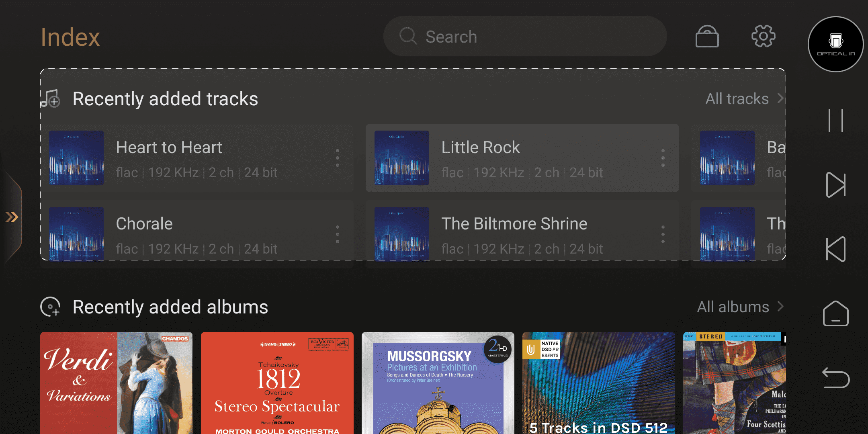Open options menu for Heart to Heart
This screenshot has height=434, width=868.
[338, 158]
